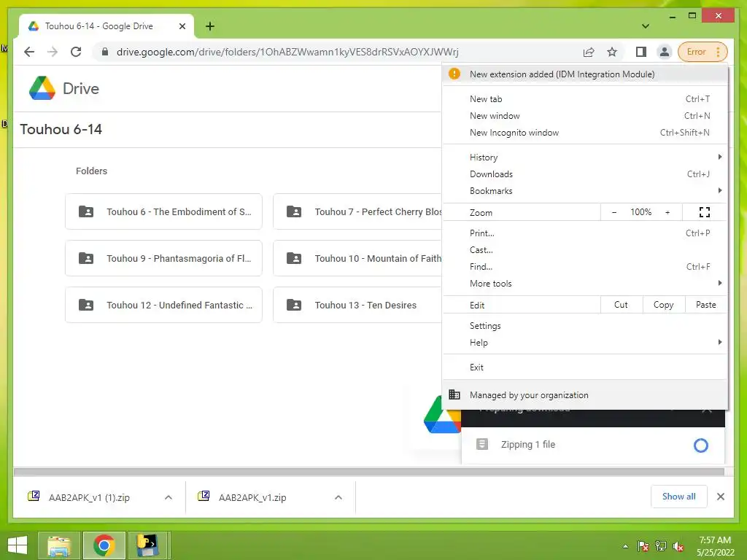
Task: Reload the page with refresh icon
Action: click(76, 52)
